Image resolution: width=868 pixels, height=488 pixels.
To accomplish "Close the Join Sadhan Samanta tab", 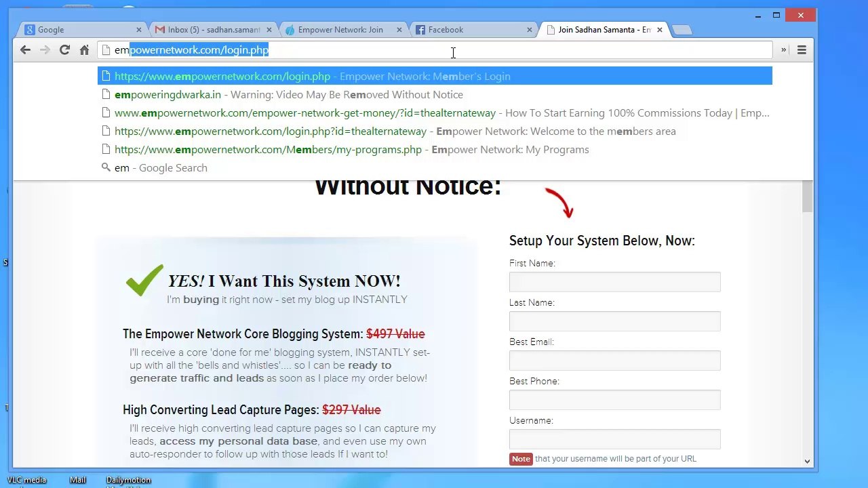I will (659, 30).
